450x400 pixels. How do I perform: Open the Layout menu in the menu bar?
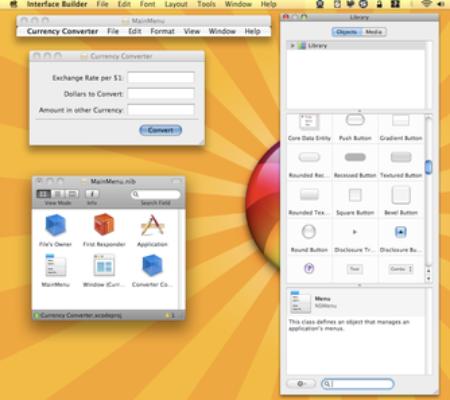click(176, 4)
